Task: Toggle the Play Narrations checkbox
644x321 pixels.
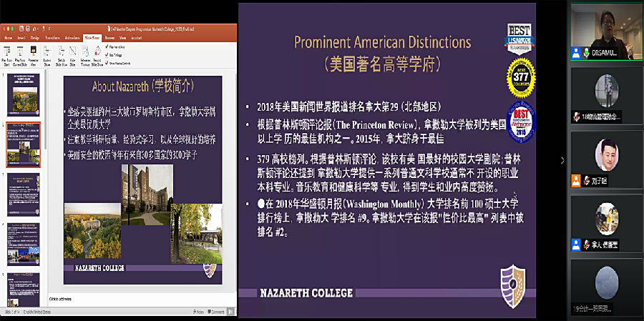Action: pos(107,46)
